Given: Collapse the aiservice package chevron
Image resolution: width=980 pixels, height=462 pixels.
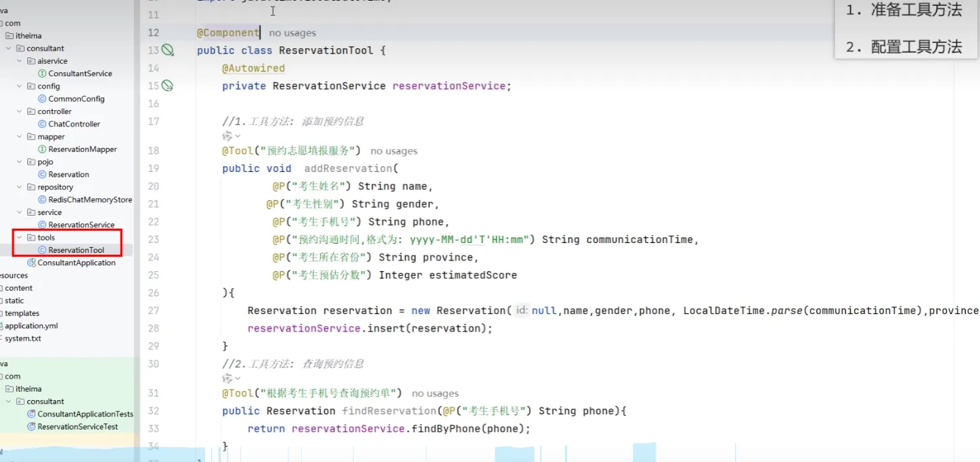Looking at the screenshot, I should pos(20,61).
